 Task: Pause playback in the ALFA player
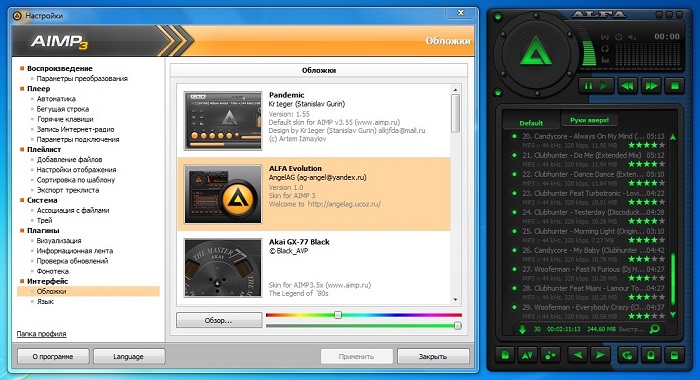pyautogui.click(x=588, y=85)
